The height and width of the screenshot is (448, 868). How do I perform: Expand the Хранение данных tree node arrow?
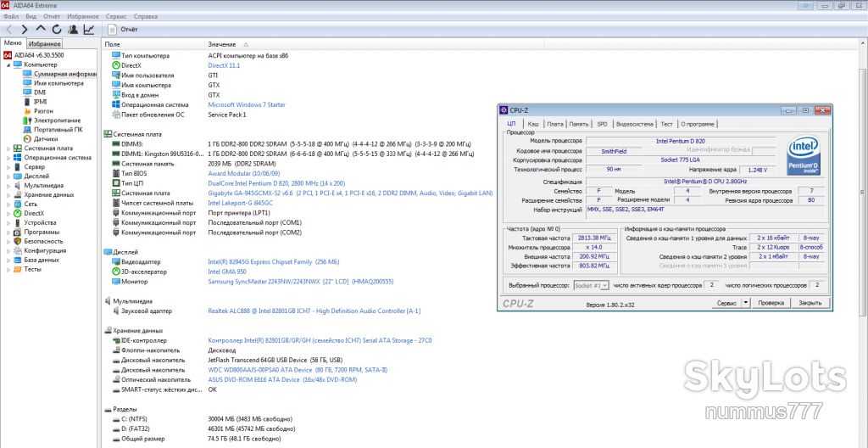[x=8, y=194]
